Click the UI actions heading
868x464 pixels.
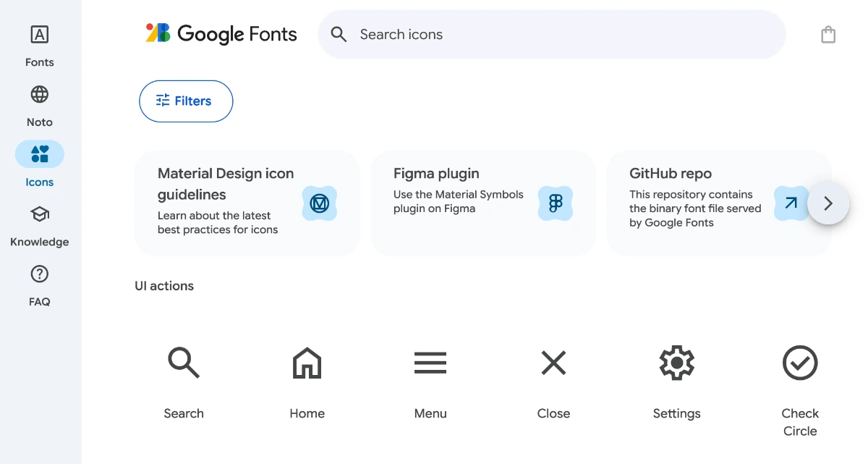[164, 286]
